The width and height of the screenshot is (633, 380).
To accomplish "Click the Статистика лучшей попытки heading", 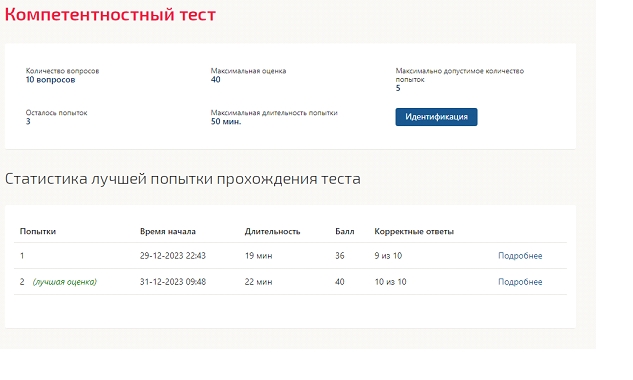I will tap(182, 179).
